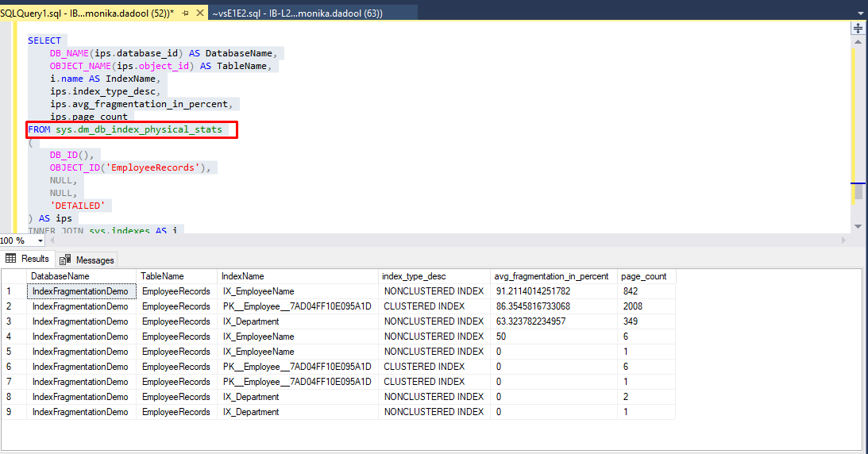The height and width of the screenshot is (454, 868).
Task: Select result row number 8
Action: [14, 397]
